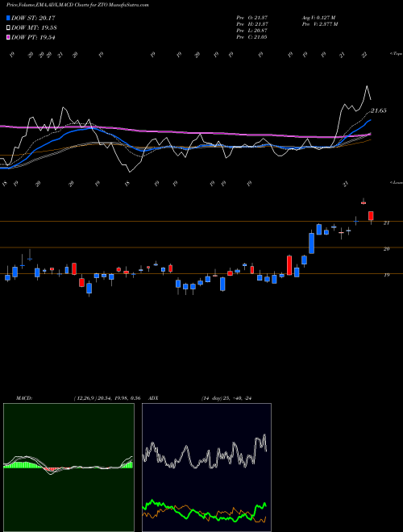Click the white DOW MT legend swatch

pos(8,28)
